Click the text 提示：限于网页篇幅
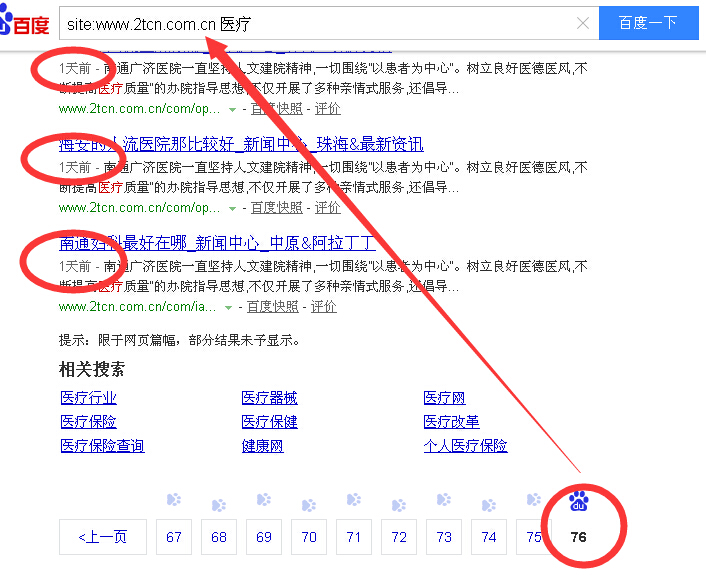The image size is (706, 584). pyautogui.click(x=117, y=340)
